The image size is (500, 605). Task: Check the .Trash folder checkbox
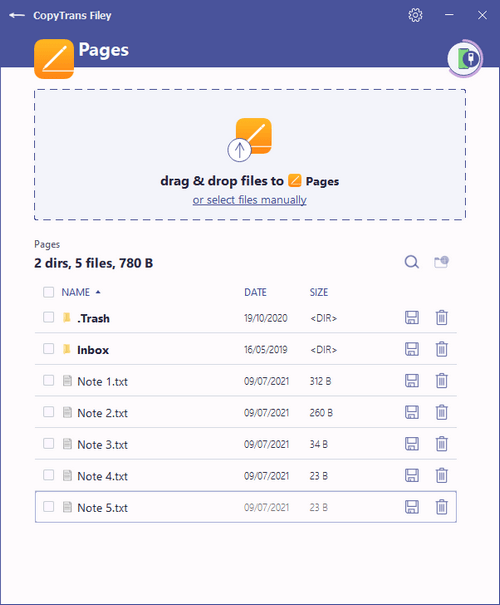[x=49, y=317]
